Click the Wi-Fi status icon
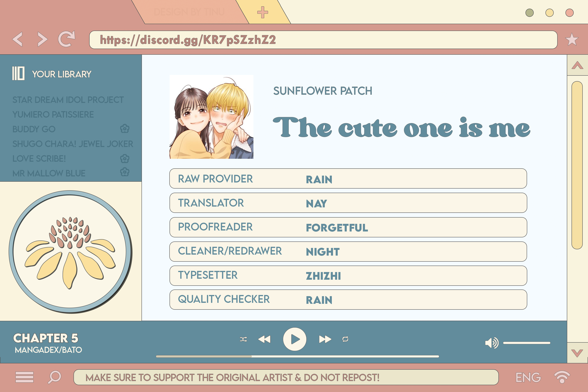Viewport: 588px width, 392px height. [562, 377]
